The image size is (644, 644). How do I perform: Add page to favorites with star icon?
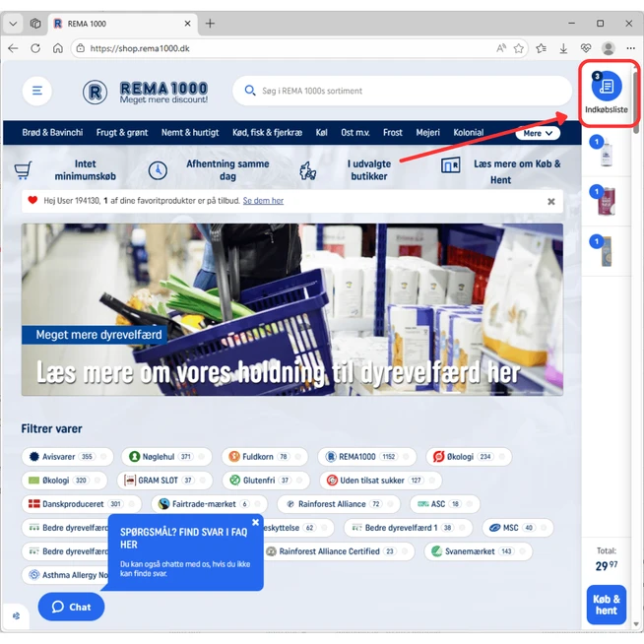click(x=519, y=48)
